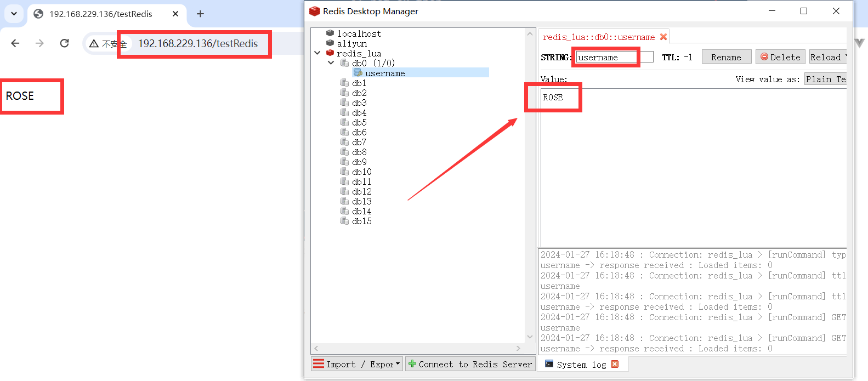Screen dimensions: 868x381
Task: Open a new Chrome tab
Action: click(x=200, y=14)
